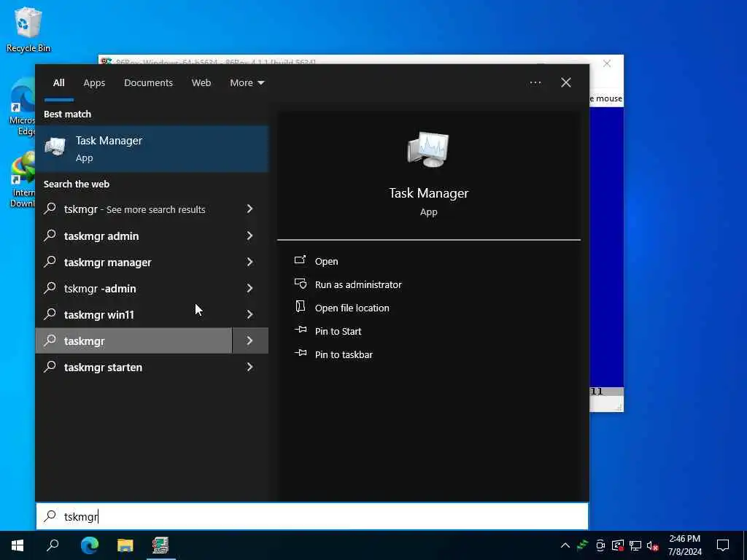Select 'taskmgr manager' web suggestion
This screenshot has height=560, width=747.
click(x=134, y=262)
